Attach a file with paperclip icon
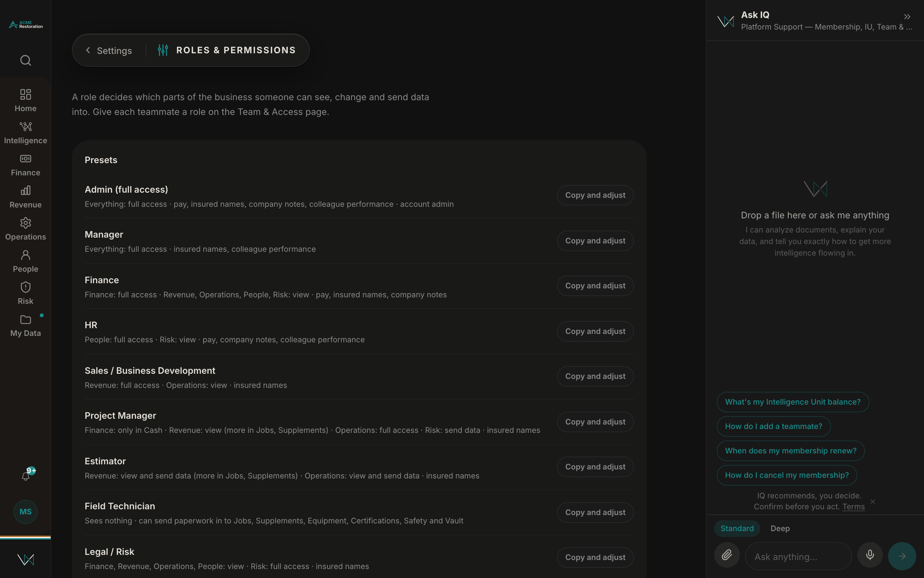The image size is (924, 578). [727, 555]
